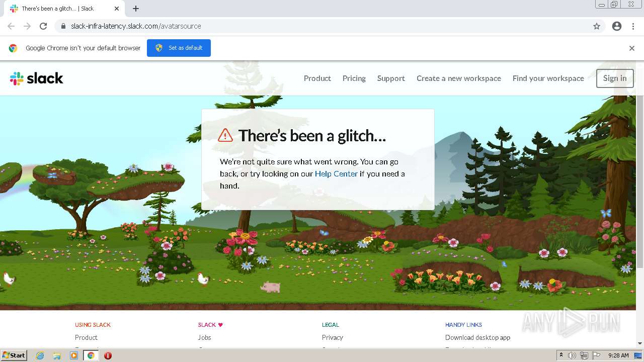Click the page vertical scrollbar down arrow

click(640, 343)
